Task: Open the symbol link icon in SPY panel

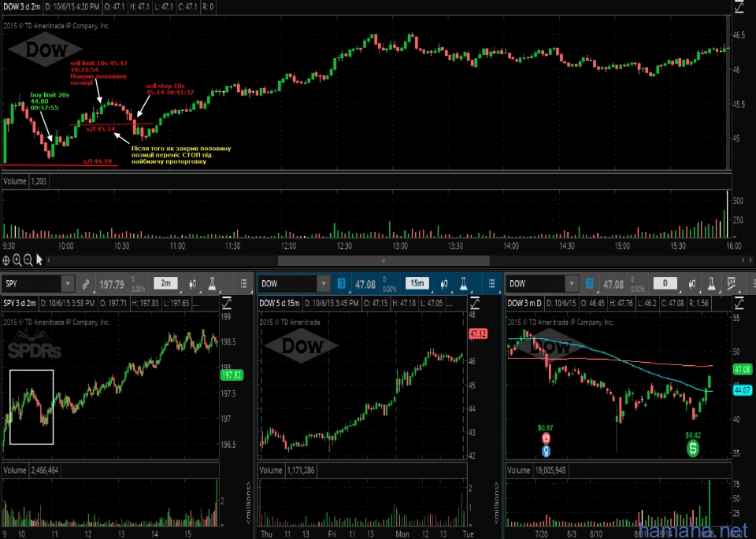Action: [x=87, y=283]
